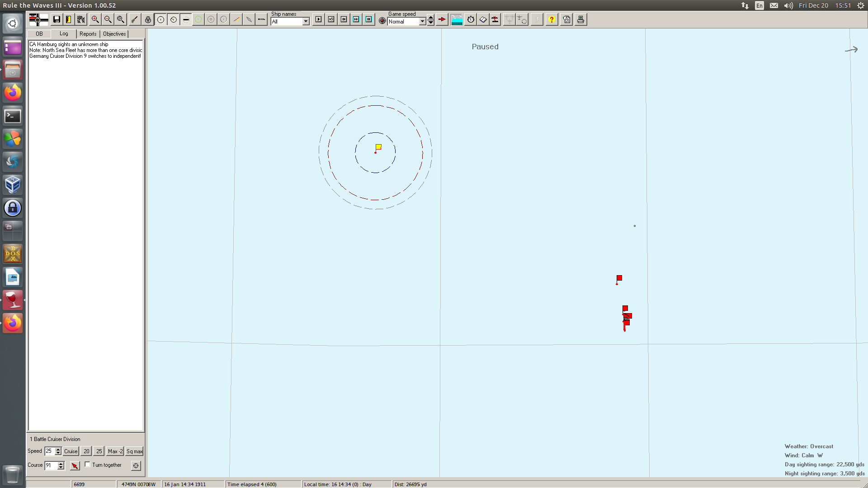Click the printer icon in toolbar
868x488 pixels.
(580, 19)
